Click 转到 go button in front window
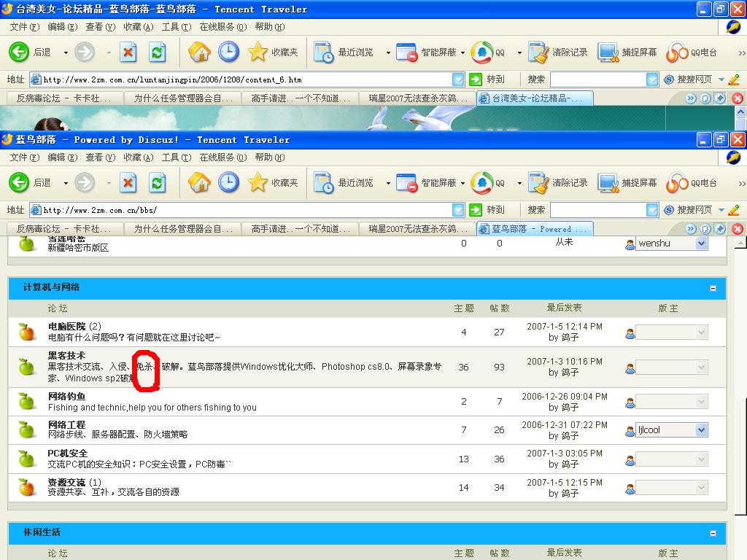The width and height of the screenshot is (747, 560). 487,210
